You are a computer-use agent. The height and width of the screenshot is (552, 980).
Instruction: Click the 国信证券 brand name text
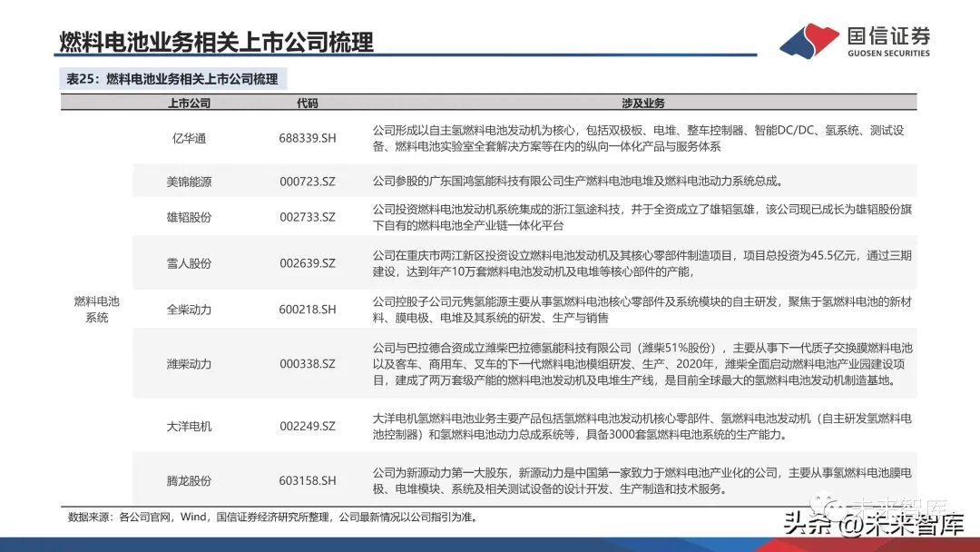(888, 35)
